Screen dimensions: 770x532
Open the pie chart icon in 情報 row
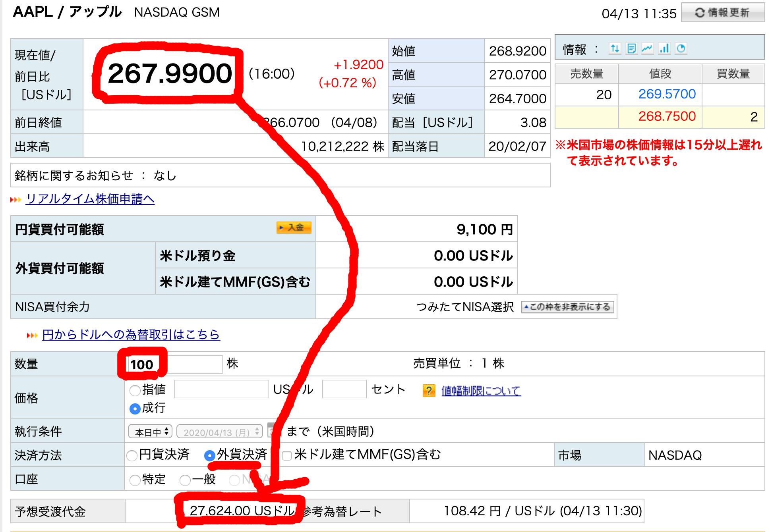(680, 48)
